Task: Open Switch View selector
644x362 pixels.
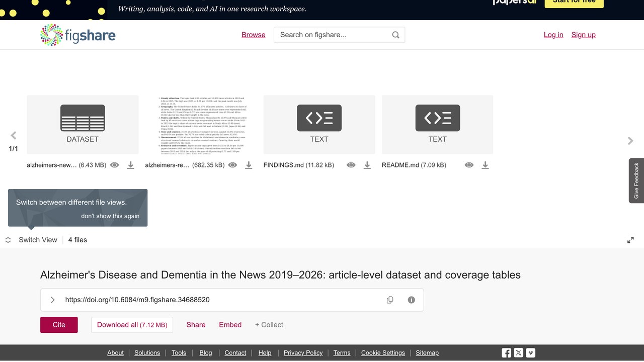Action: coord(31,240)
